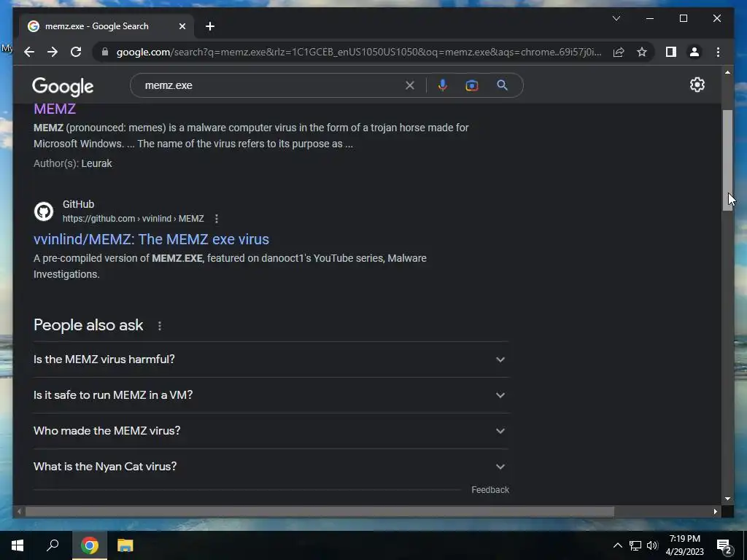The height and width of the screenshot is (560, 747).
Task: Click the forward navigation arrow
Action: (x=53, y=52)
